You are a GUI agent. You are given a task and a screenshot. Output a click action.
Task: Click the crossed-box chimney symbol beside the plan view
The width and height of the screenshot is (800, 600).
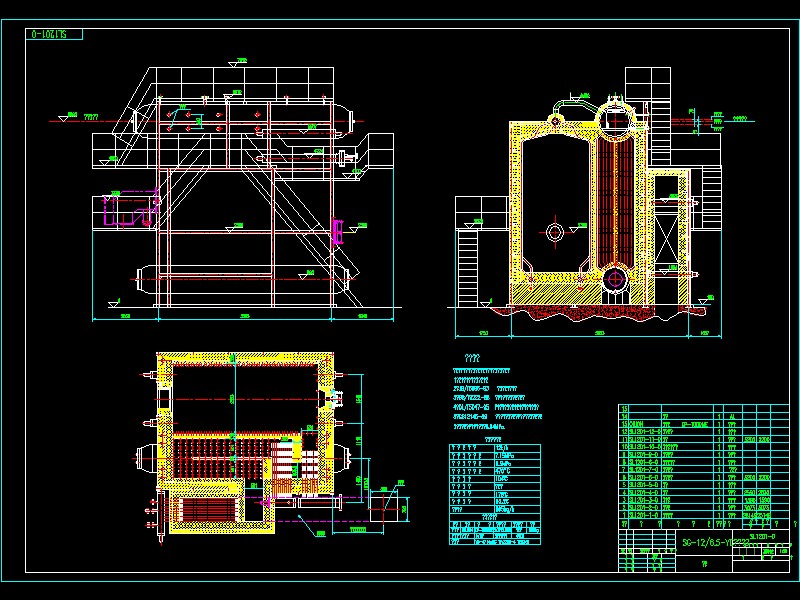tap(384, 509)
